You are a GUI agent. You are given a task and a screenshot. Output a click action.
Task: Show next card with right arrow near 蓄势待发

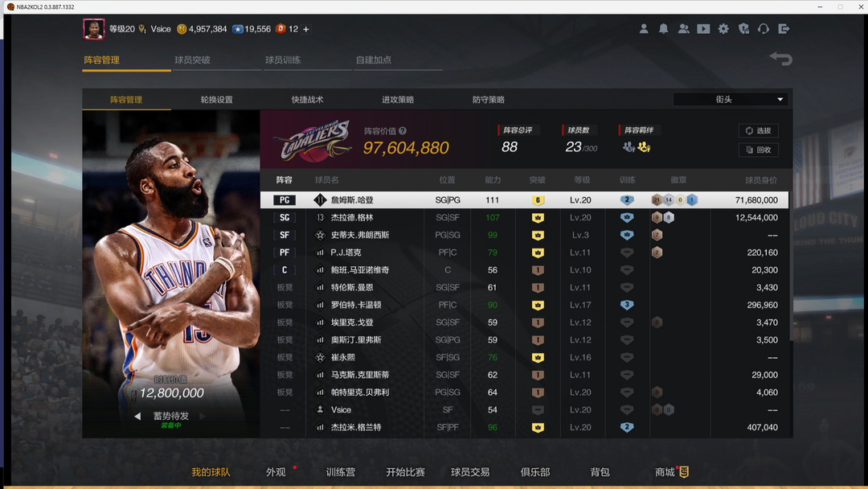click(x=203, y=416)
